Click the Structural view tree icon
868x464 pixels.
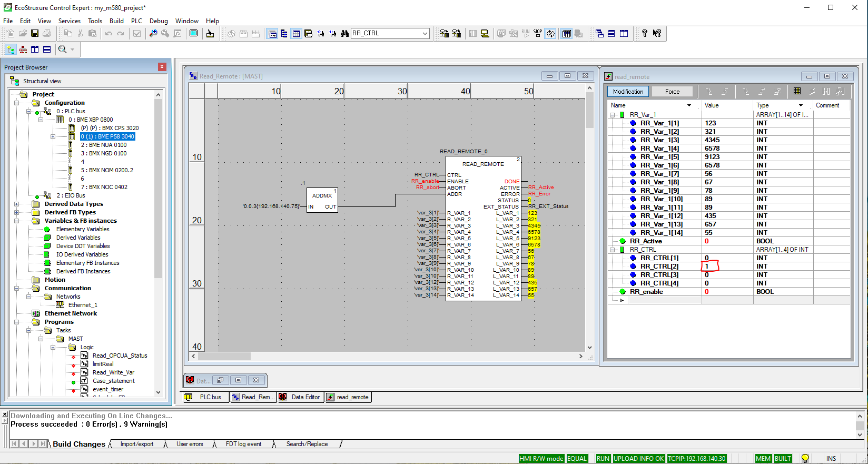tap(11, 50)
